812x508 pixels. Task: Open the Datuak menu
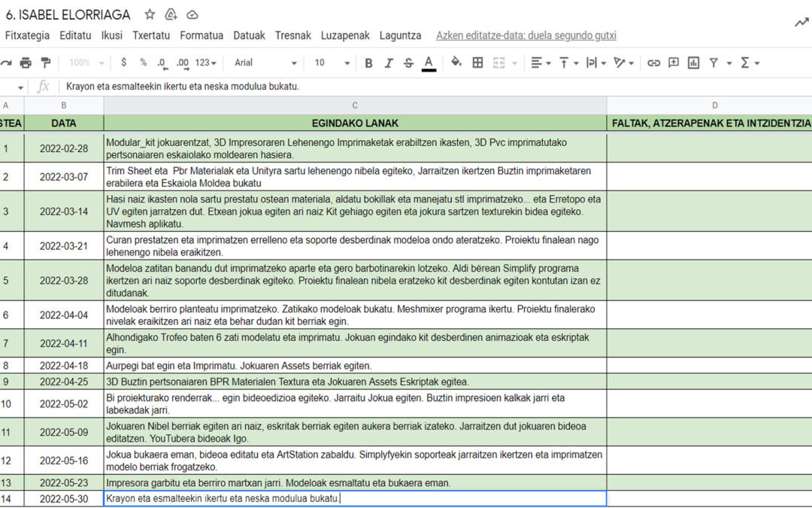[x=249, y=35]
